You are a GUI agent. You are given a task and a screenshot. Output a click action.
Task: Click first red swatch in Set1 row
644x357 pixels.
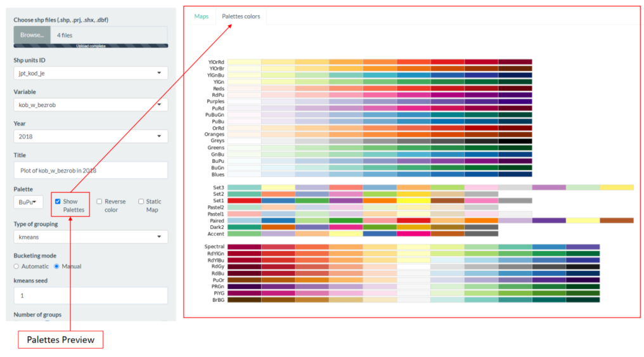click(245, 201)
